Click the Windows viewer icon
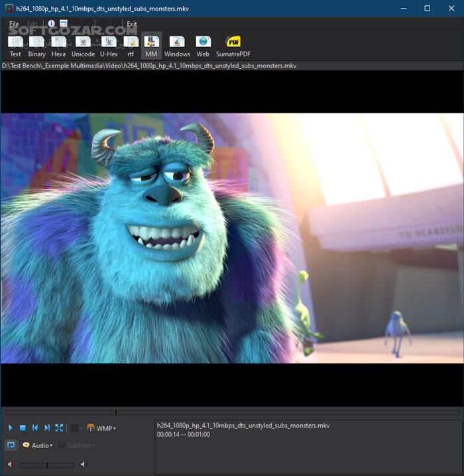This screenshot has height=476, width=464. (177, 46)
